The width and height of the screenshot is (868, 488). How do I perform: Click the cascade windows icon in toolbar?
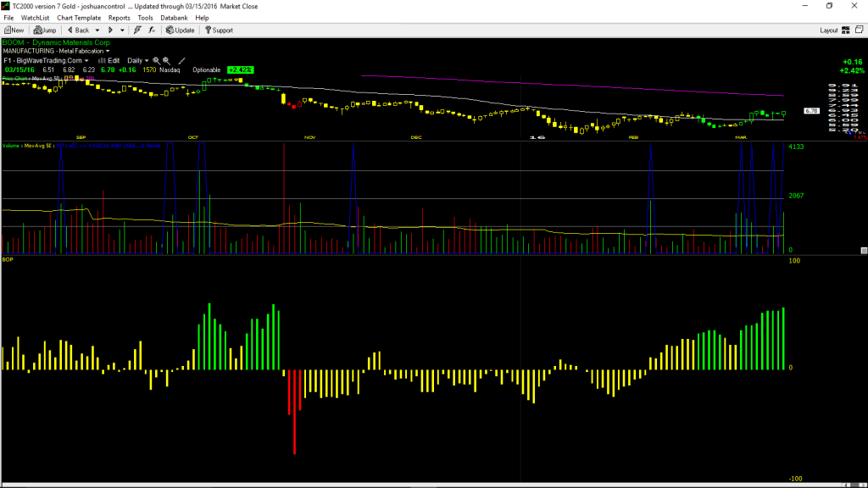point(860,30)
